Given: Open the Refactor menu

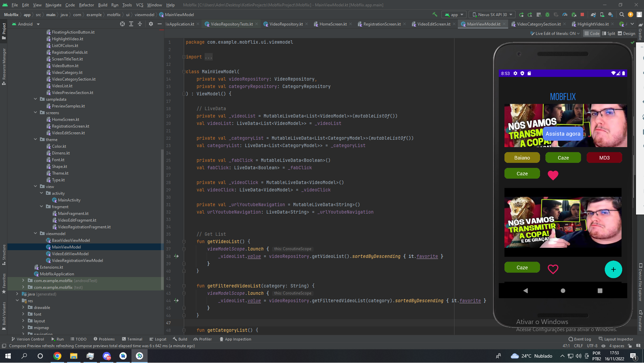Looking at the screenshot, I should [87, 5].
